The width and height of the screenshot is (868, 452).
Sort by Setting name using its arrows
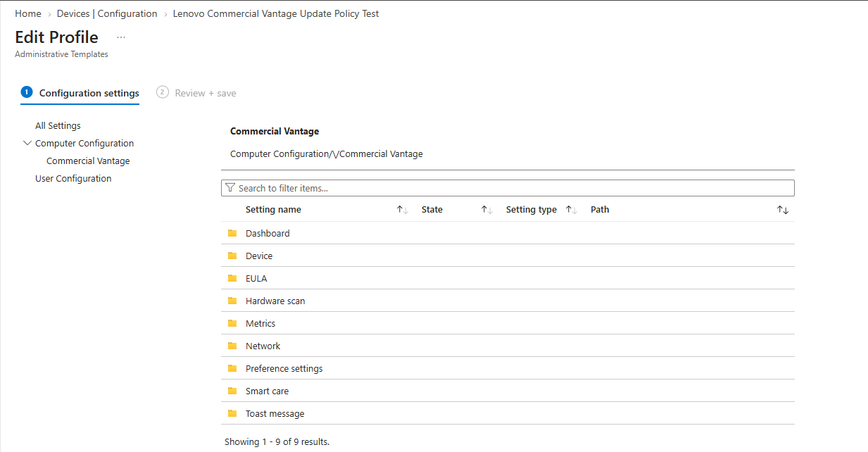point(403,210)
